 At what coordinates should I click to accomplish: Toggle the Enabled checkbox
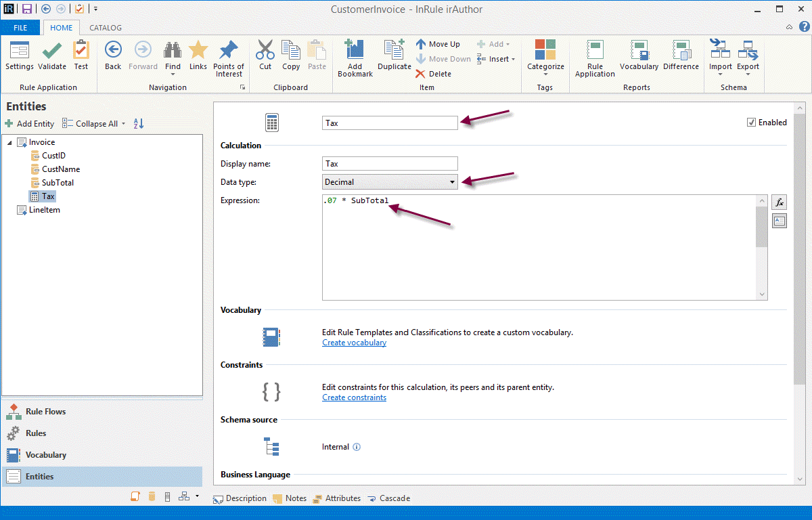751,123
